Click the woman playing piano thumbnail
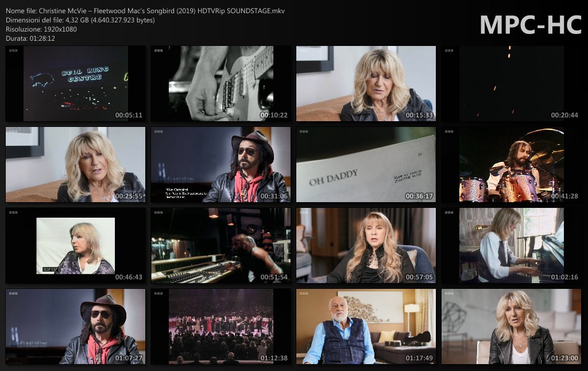This screenshot has height=371, width=588. 511,245
